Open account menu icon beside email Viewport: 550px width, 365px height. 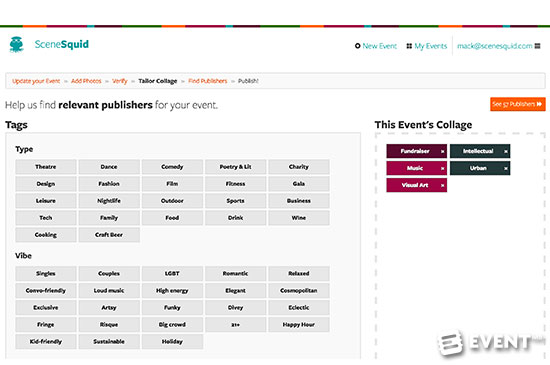pos(537,46)
